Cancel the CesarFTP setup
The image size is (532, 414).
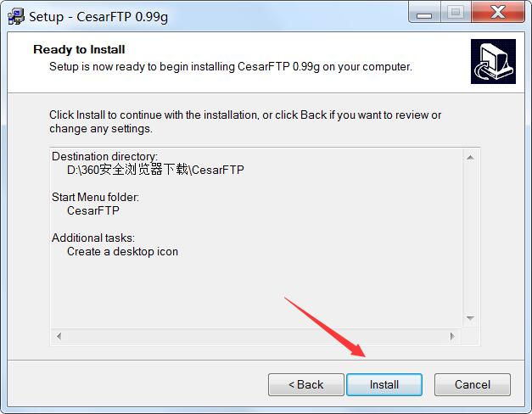click(x=473, y=384)
